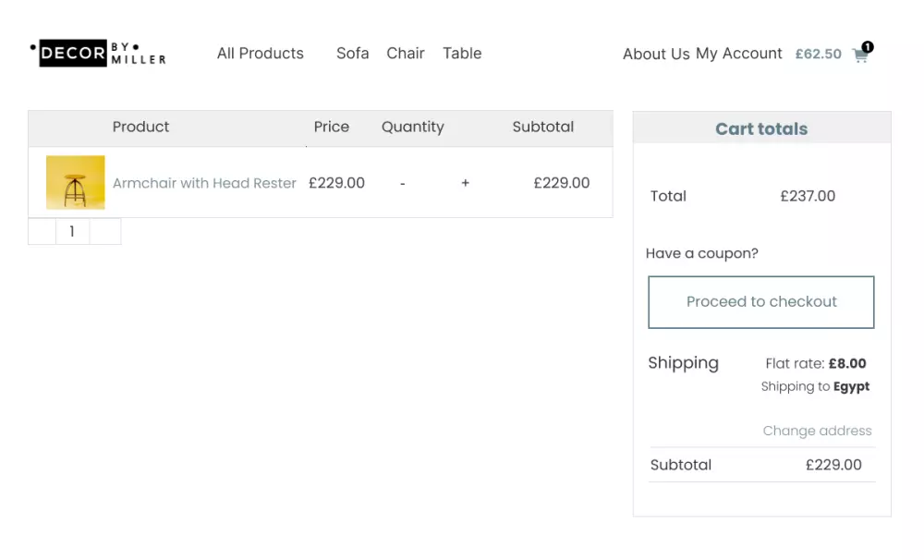Click the shopping cart icon in header
Image resolution: width=924 pixels, height=560 pixels.
[859, 55]
